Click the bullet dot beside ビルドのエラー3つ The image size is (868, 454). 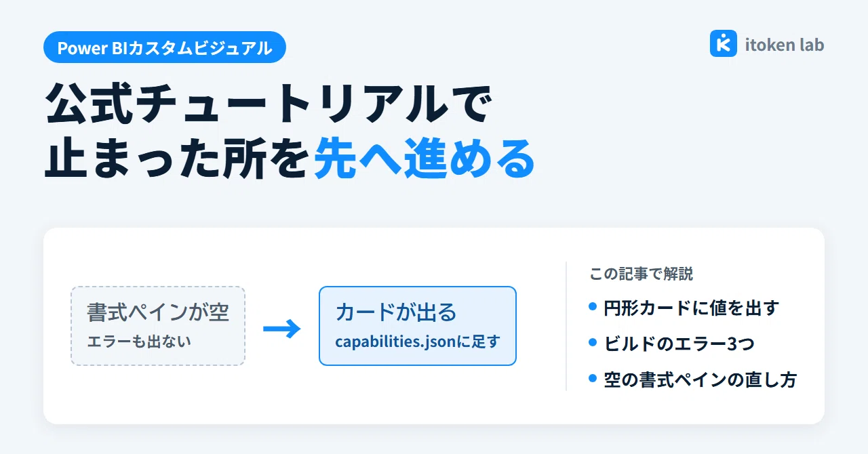pos(593,343)
